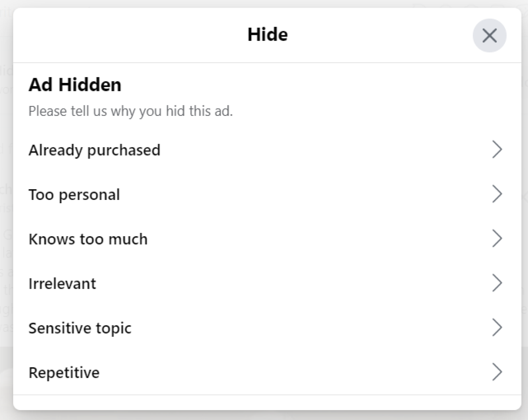The image size is (528, 420).
Task: Choose the Sensitive topic option
Action: pyautogui.click(x=80, y=328)
